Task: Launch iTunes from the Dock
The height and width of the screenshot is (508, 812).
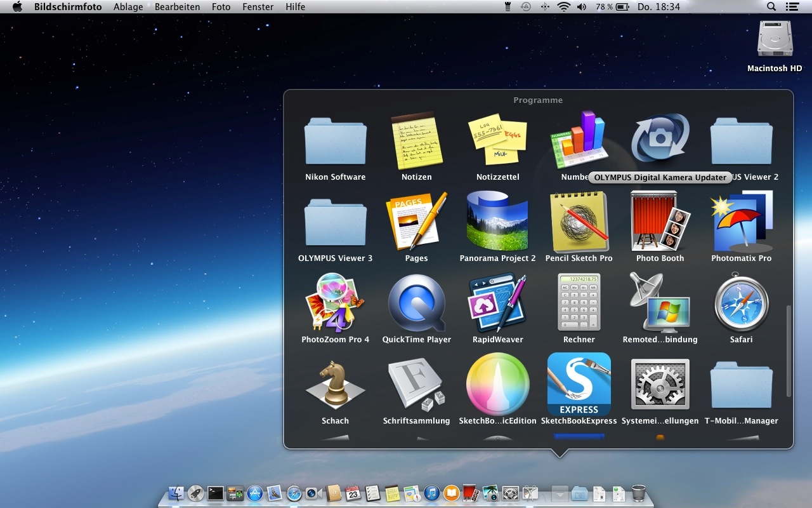Action: pos(432,493)
